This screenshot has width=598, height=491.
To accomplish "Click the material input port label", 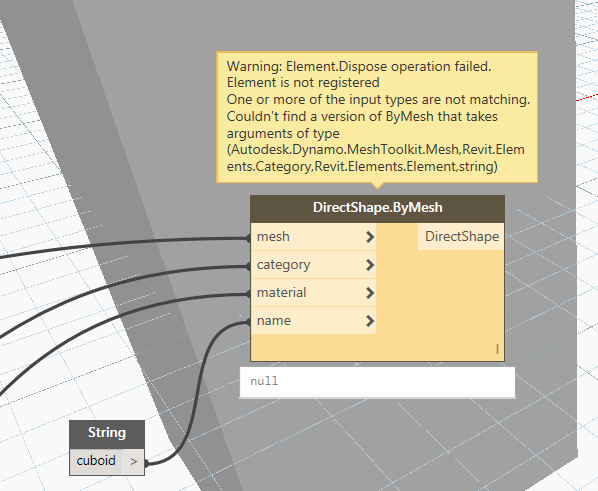I will (x=281, y=293).
